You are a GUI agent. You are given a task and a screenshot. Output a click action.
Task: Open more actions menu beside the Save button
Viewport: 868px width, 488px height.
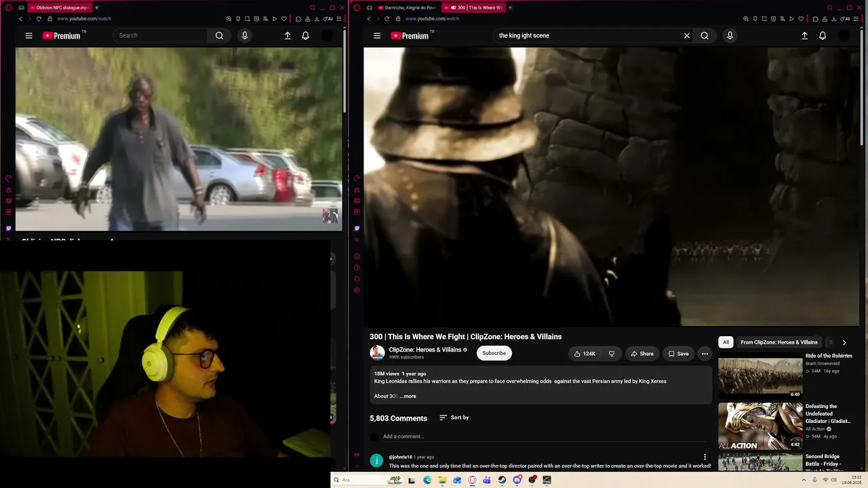[705, 353]
